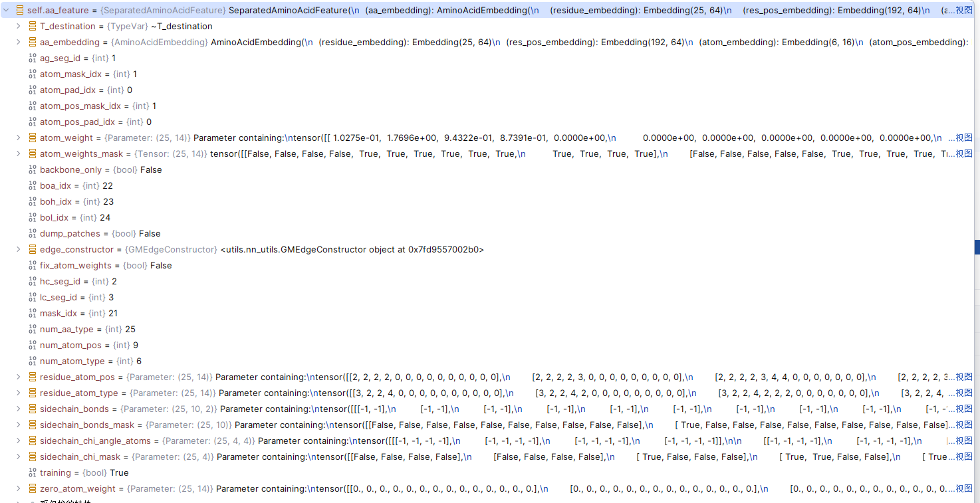Click the atom_weights_mask object icon
Screen dimensions: 980x503
[33, 153]
